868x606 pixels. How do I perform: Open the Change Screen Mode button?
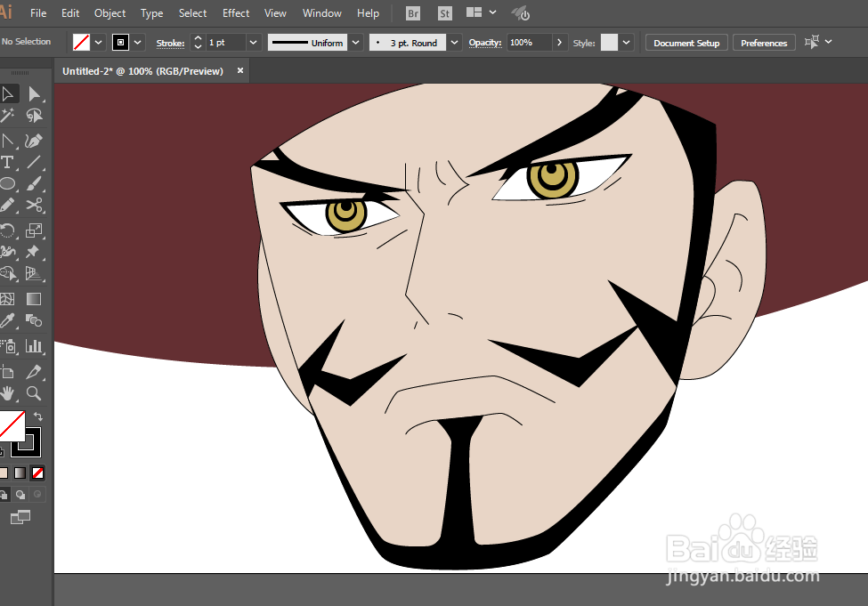click(20, 517)
